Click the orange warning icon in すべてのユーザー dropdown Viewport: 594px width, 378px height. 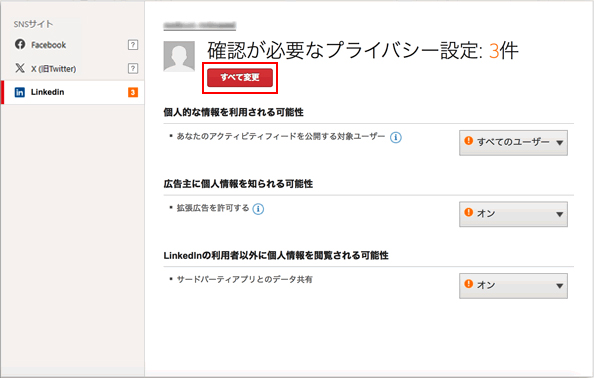(469, 141)
